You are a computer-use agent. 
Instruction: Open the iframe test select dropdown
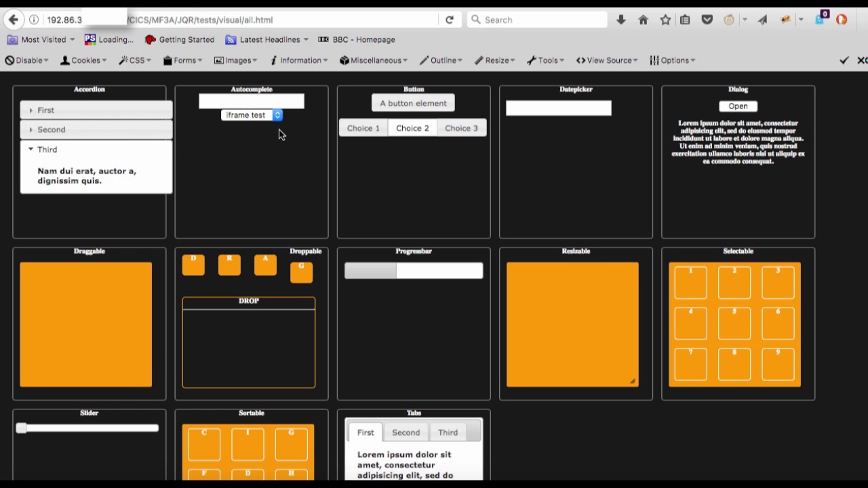[252, 115]
